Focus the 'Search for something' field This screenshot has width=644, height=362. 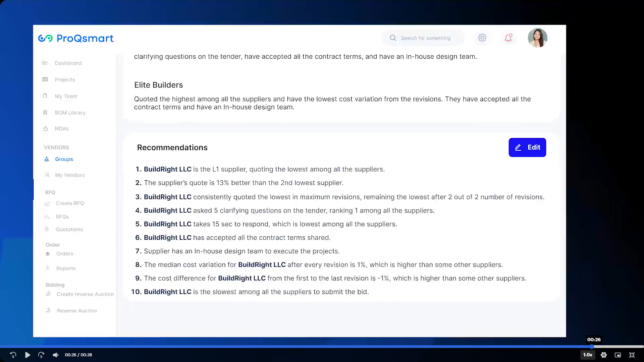pyautogui.click(x=424, y=38)
